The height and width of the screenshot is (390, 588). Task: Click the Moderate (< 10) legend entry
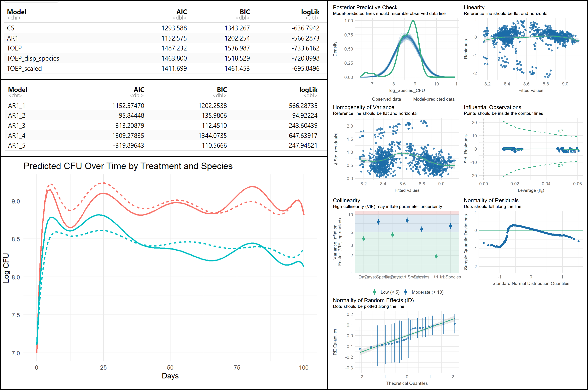(424, 292)
